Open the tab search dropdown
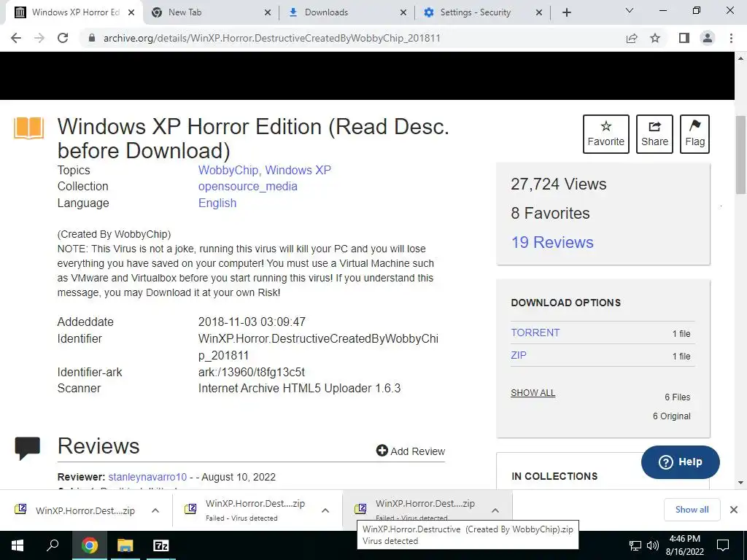747x560 pixels. coord(630,10)
